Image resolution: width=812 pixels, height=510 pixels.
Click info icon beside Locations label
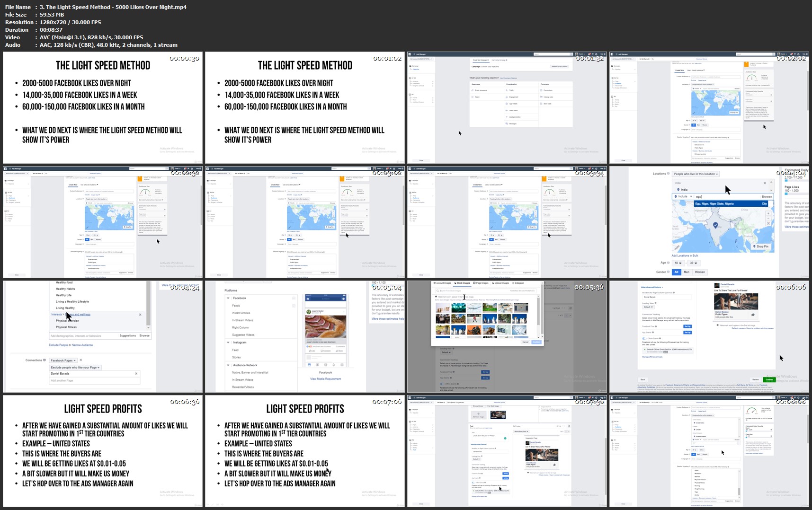[x=669, y=174]
